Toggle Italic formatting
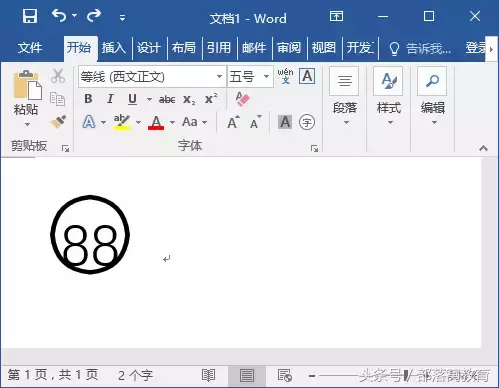The width and height of the screenshot is (499, 388). [x=110, y=99]
